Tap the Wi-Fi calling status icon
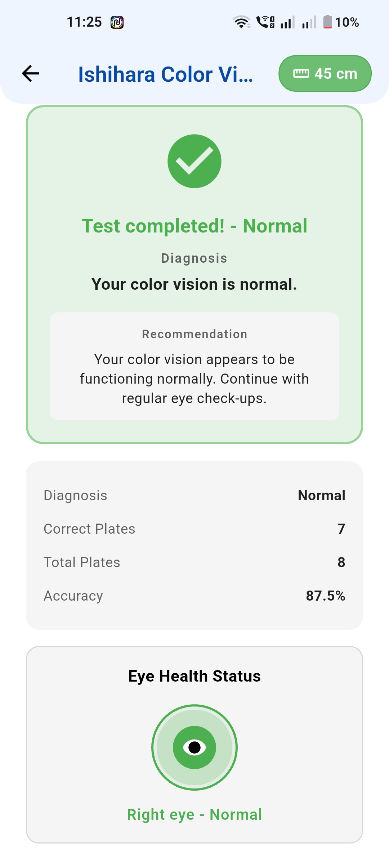The height and width of the screenshot is (868, 389). 265,22
